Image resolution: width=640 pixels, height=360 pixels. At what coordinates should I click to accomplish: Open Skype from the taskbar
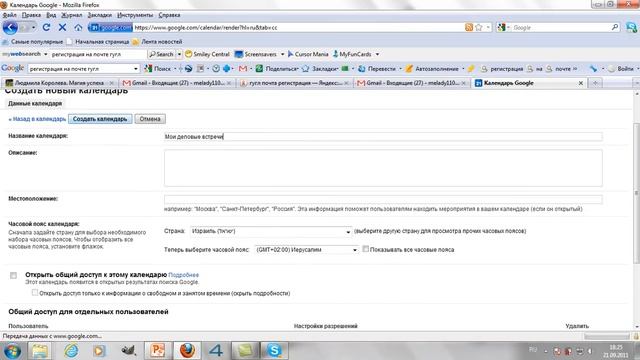[x=274, y=351]
